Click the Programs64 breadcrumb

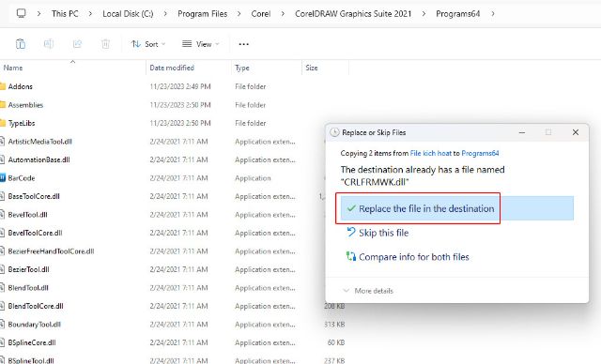coord(457,14)
